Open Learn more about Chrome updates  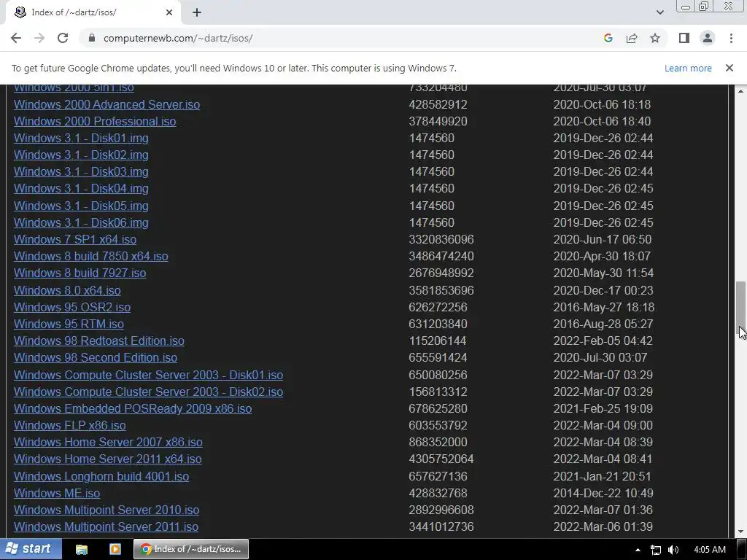pos(688,68)
